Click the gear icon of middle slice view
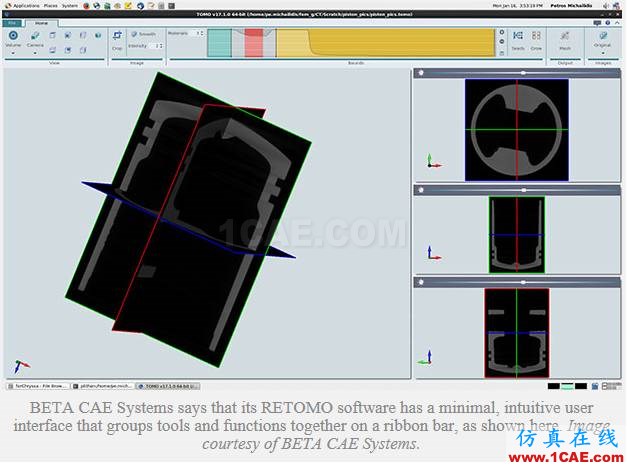The image size is (628, 465). (x=421, y=190)
